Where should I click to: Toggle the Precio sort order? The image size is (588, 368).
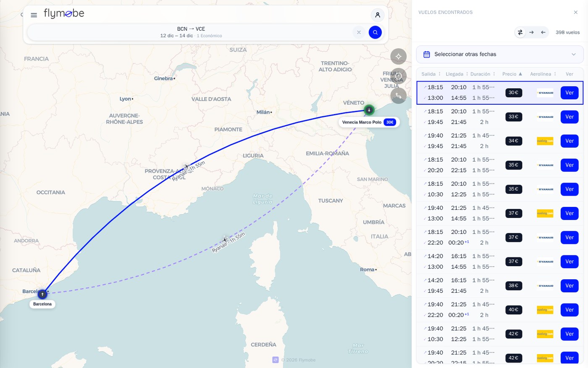(512, 74)
